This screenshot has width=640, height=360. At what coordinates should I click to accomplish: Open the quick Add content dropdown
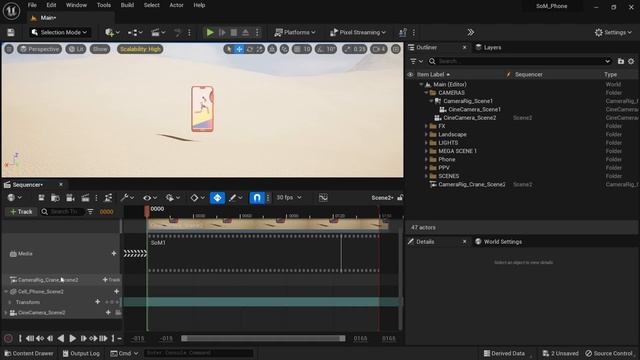click(112, 32)
